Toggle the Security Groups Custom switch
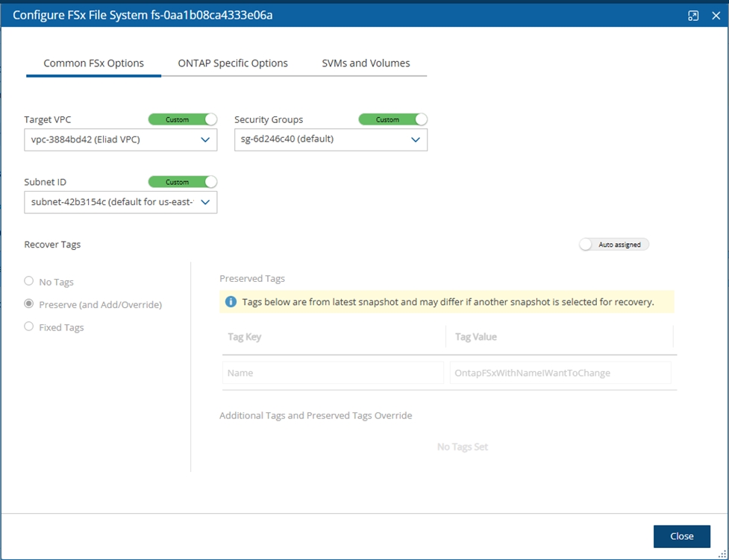This screenshot has width=729, height=560. tap(393, 119)
